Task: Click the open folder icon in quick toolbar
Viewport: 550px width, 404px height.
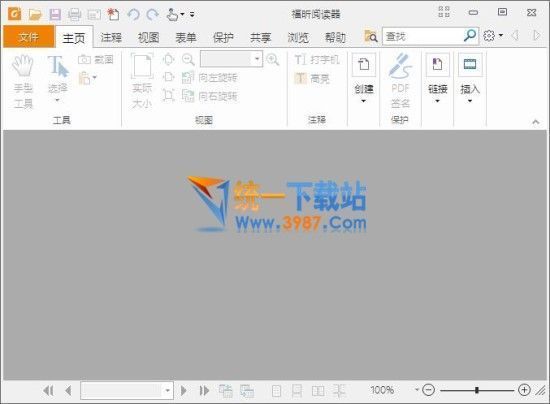Action: coord(35,14)
